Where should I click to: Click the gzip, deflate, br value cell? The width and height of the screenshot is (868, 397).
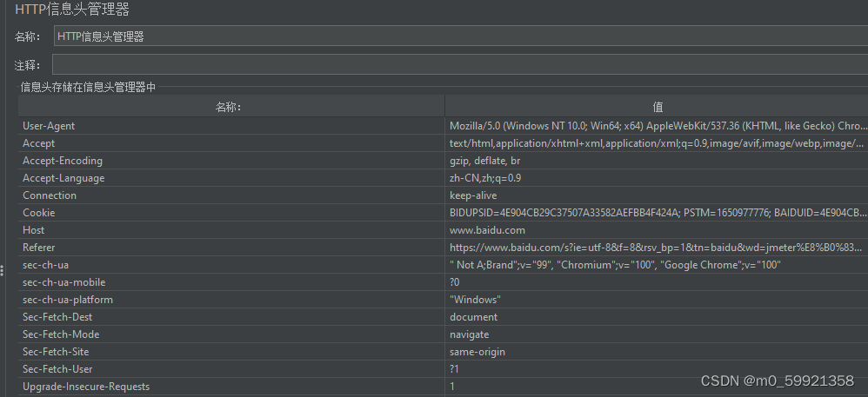point(657,161)
